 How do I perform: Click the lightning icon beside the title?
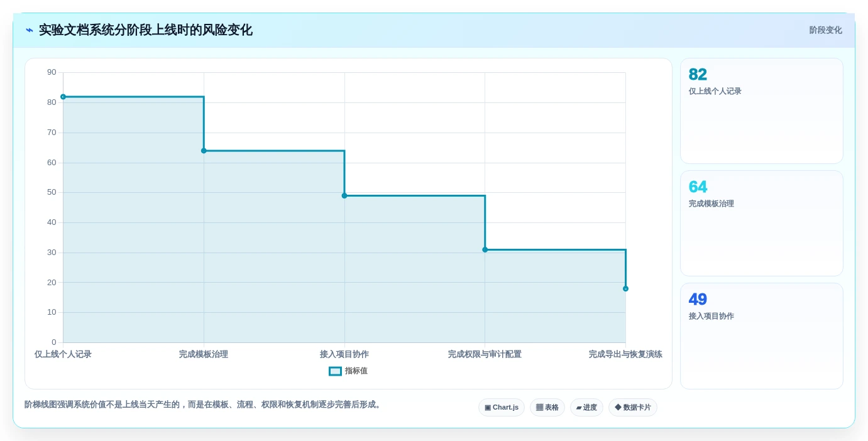[30, 30]
